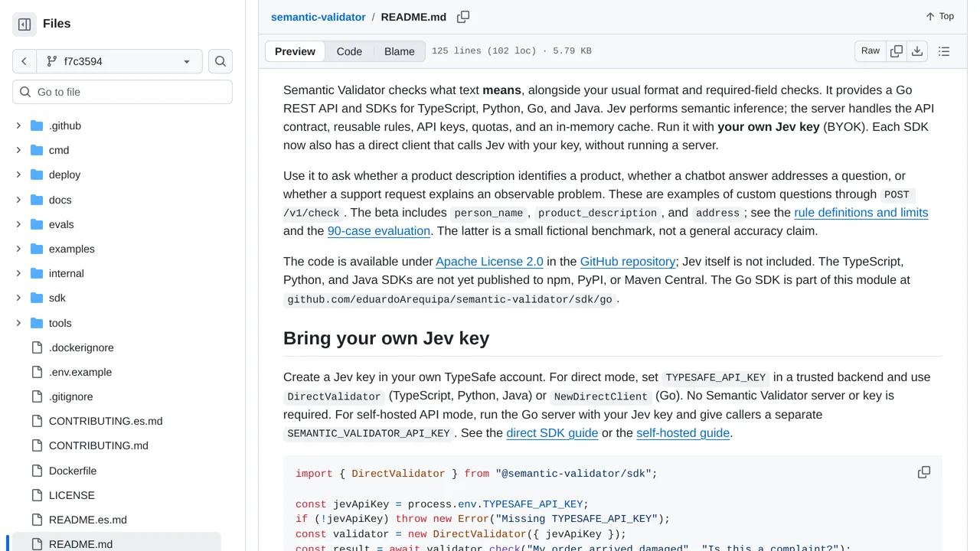Screen dimensions: 980x551
Task: Click the Raw button
Action: [x=871, y=51]
